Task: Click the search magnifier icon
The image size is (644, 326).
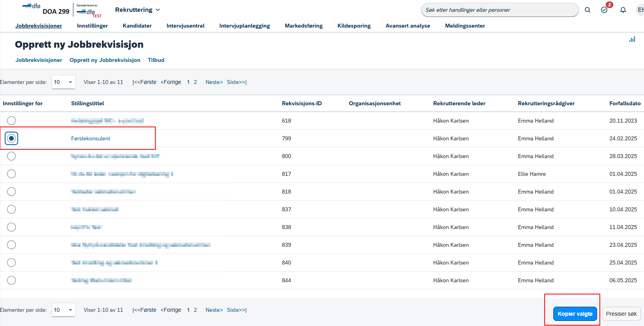Action: coord(588,10)
